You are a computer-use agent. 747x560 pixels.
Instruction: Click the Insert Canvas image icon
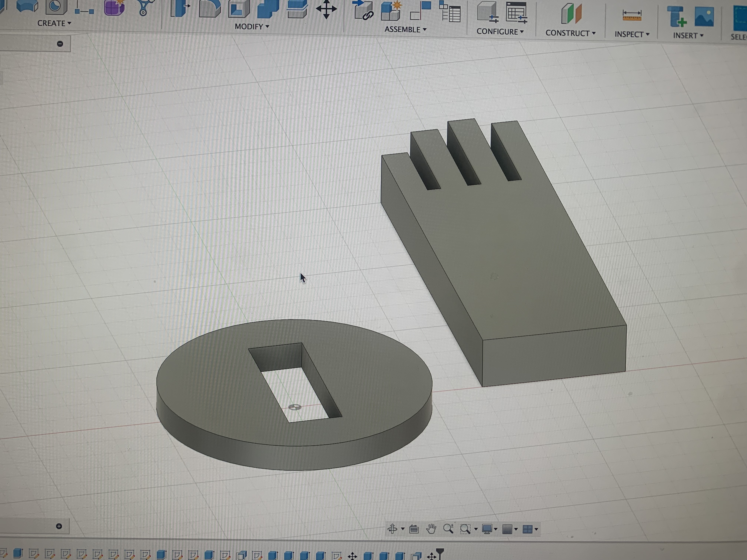[704, 17]
